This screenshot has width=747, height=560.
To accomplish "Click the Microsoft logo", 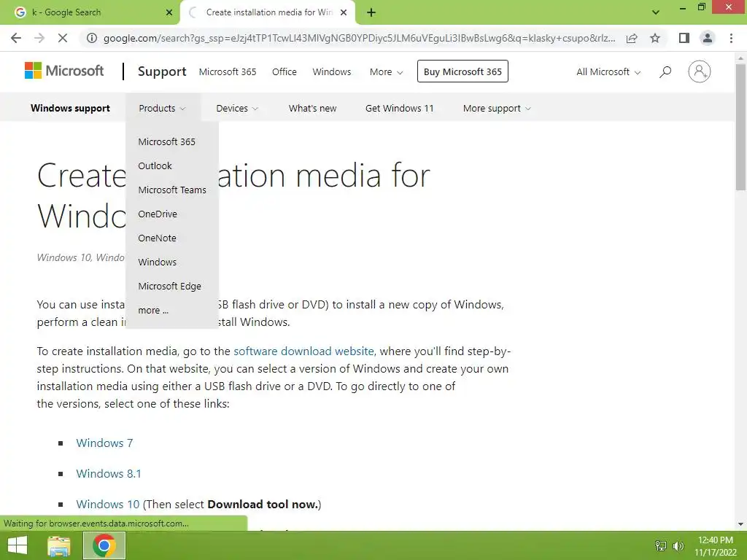I will tap(64, 71).
